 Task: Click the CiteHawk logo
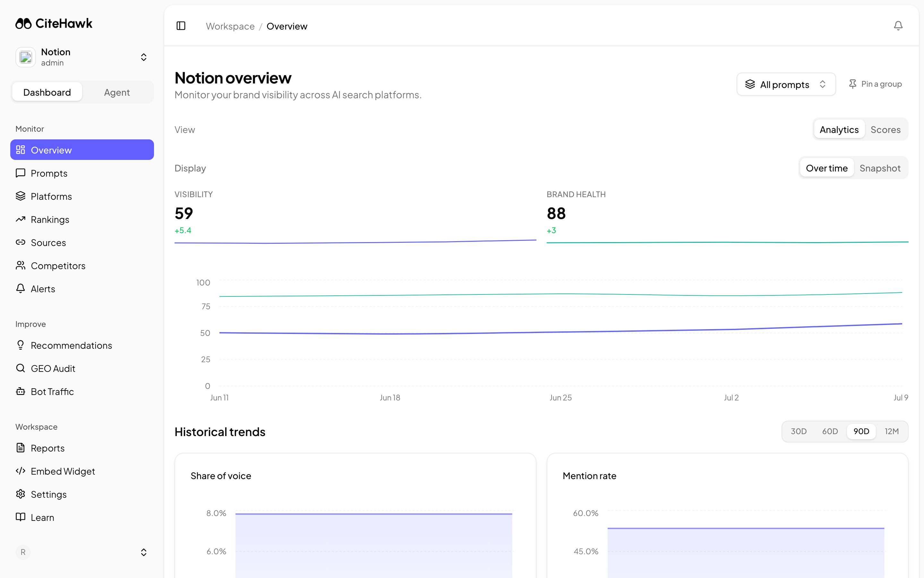coord(54,24)
